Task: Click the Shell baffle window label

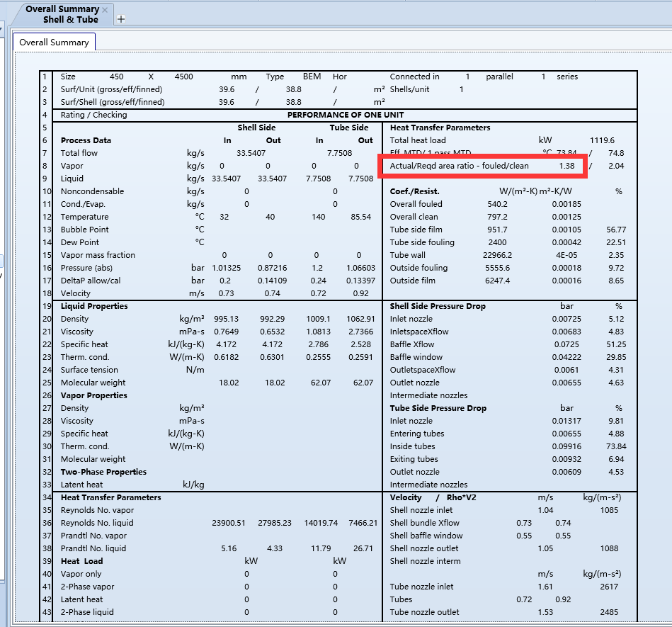Action: coord(426,536)
